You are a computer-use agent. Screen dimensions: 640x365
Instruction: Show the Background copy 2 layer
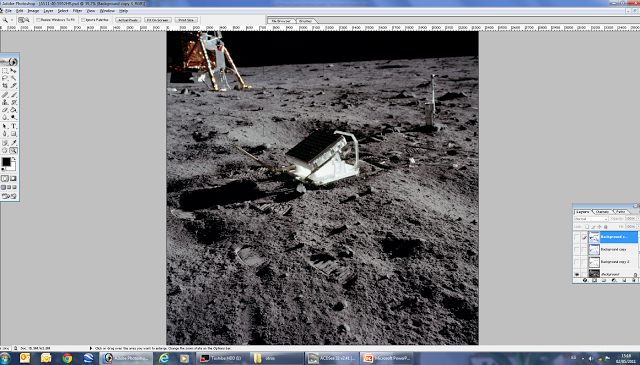coord(576,262)
